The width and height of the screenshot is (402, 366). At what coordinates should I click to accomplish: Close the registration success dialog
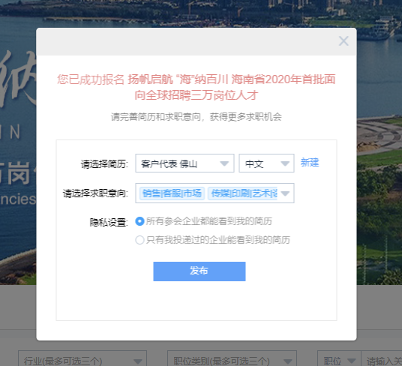click(343, 41)
